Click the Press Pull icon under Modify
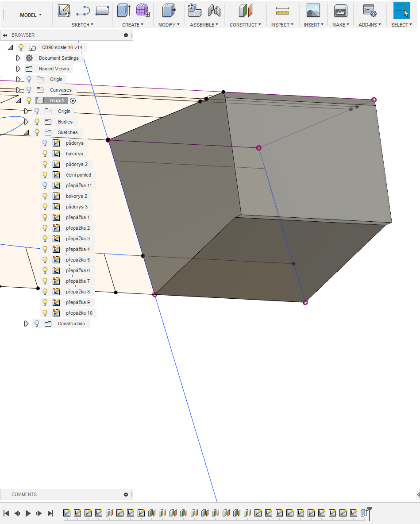Image resolution: width=420 pixels, height=524 pixels. pos(168,10)
